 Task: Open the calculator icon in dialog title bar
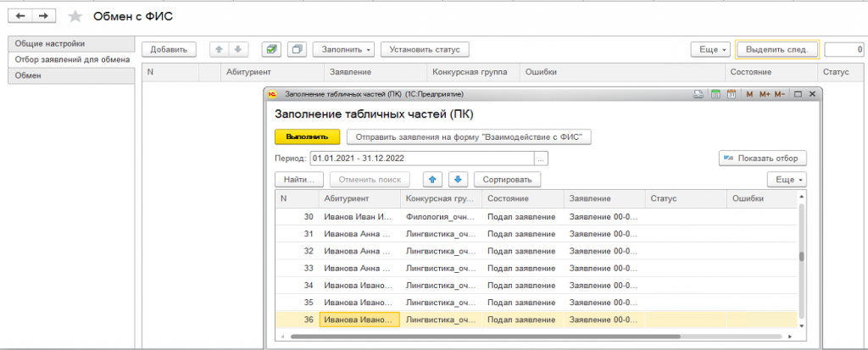pyautogui.click(x=715, y=94)
